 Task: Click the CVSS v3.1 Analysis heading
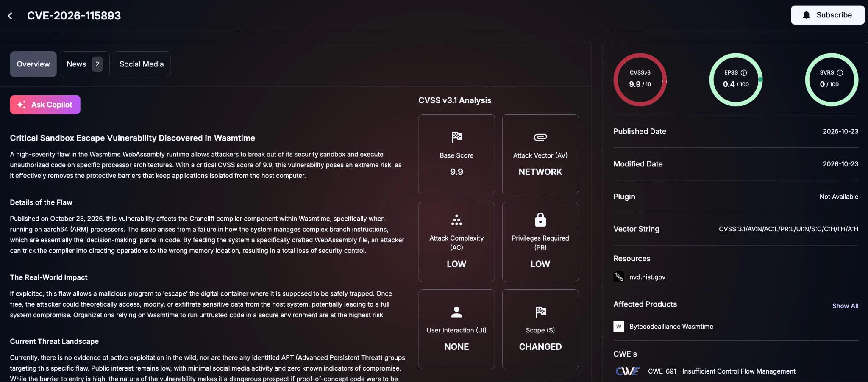[x=455, y=100]
